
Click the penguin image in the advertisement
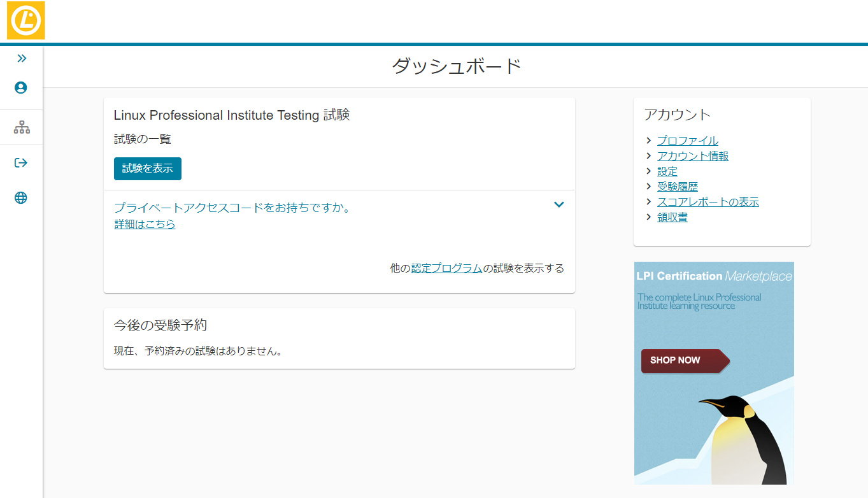742,439
